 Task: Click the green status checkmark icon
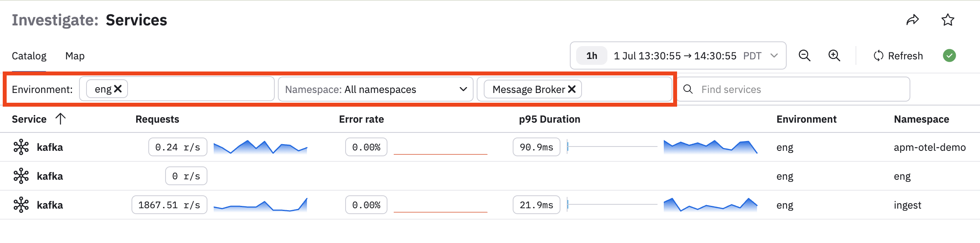point(949,55)
